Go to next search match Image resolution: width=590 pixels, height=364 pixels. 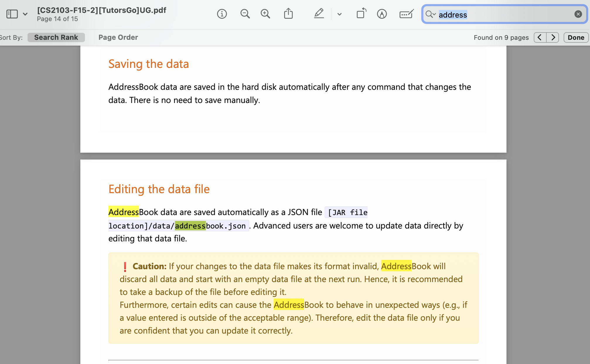click(x=553, y=37)
